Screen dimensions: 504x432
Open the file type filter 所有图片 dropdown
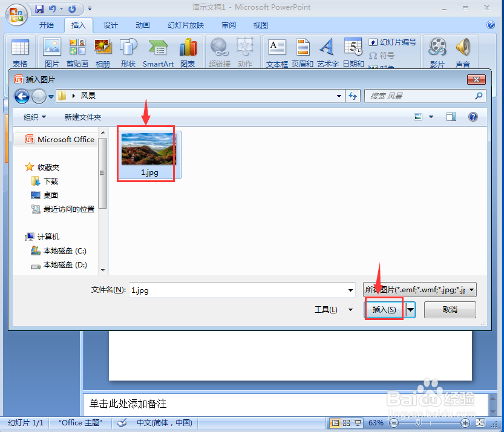click(419, 290)
